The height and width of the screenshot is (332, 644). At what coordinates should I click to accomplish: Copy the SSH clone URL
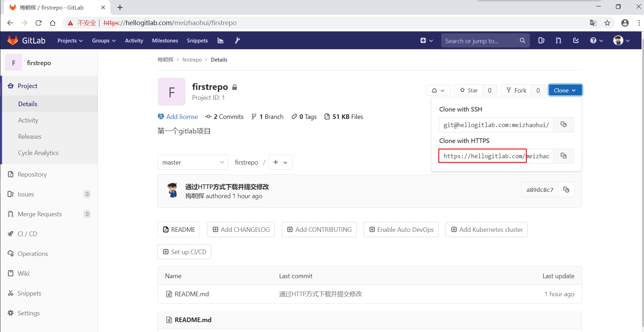564,125
